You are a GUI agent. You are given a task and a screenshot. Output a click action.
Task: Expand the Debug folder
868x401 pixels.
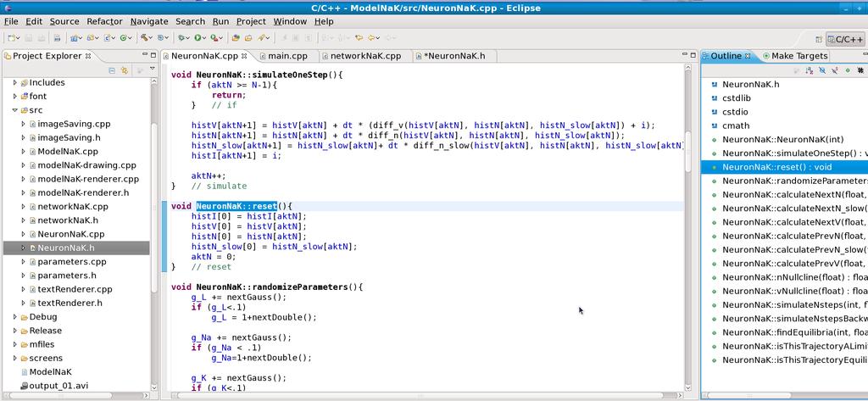(15, 317)
